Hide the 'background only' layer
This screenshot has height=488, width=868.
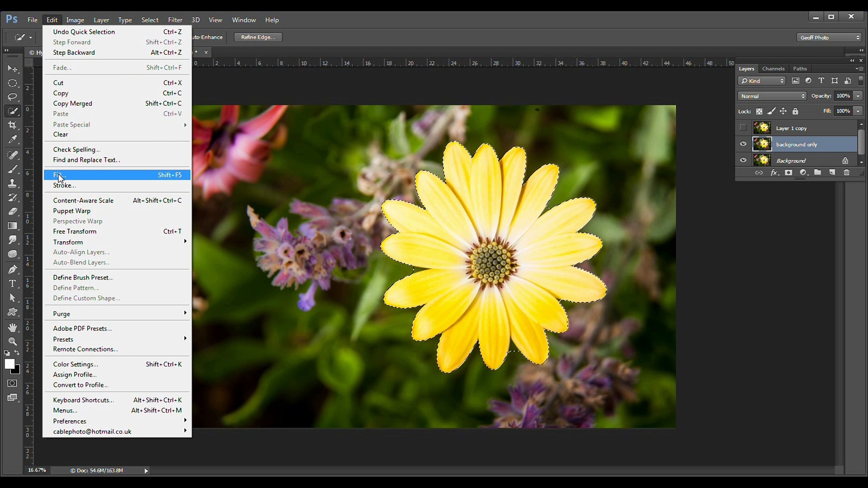[x=743, y=144]
